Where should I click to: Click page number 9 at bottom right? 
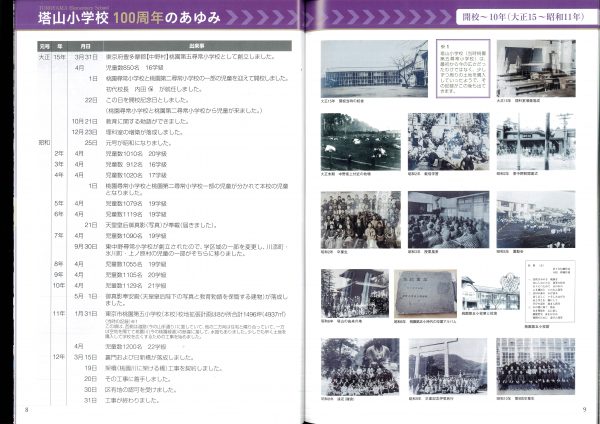[x=584, y=408]
